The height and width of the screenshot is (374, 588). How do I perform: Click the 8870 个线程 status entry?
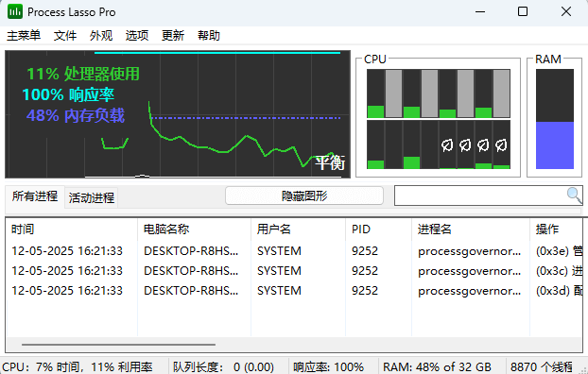coord(542,366)
